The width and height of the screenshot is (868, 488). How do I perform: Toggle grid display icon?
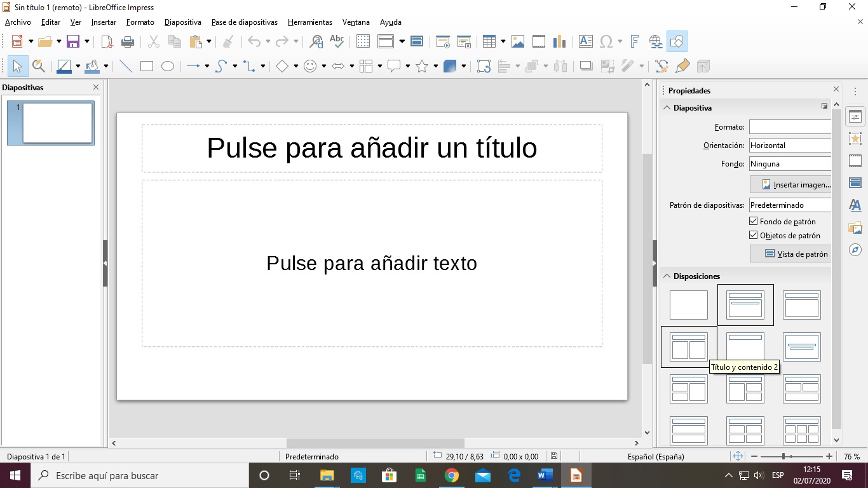pos(363,42)
